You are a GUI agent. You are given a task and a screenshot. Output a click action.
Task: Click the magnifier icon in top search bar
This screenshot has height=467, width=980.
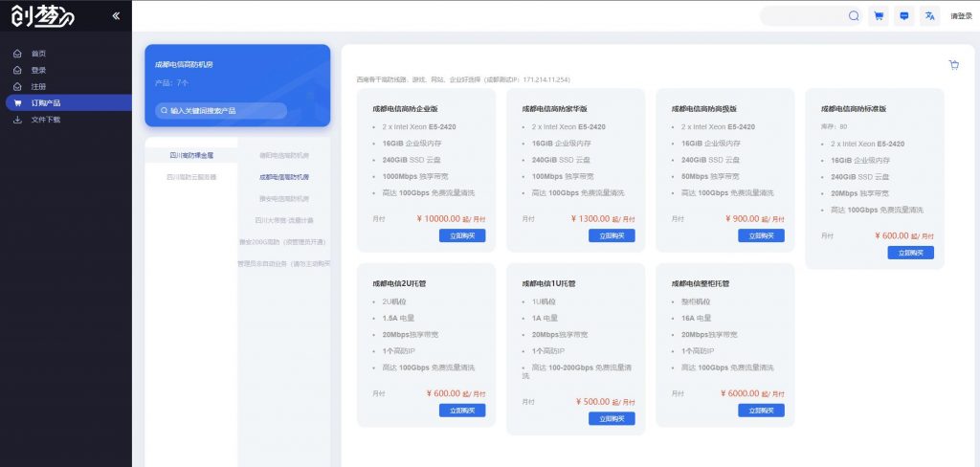854,16
